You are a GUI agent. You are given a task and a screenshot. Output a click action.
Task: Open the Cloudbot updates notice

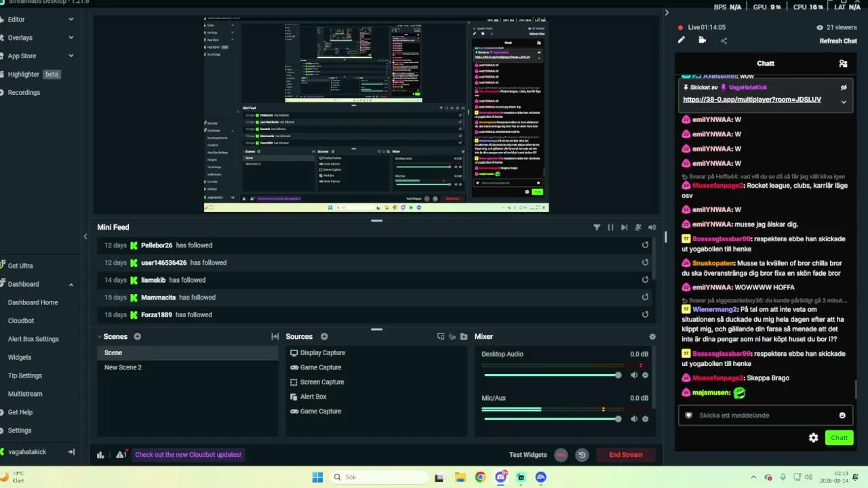point(189,455)
